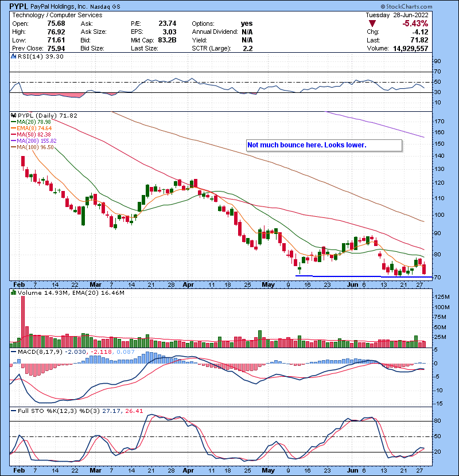Click the StockCharts.com copyright label
The image size is (459, 476).
[406, 6]
